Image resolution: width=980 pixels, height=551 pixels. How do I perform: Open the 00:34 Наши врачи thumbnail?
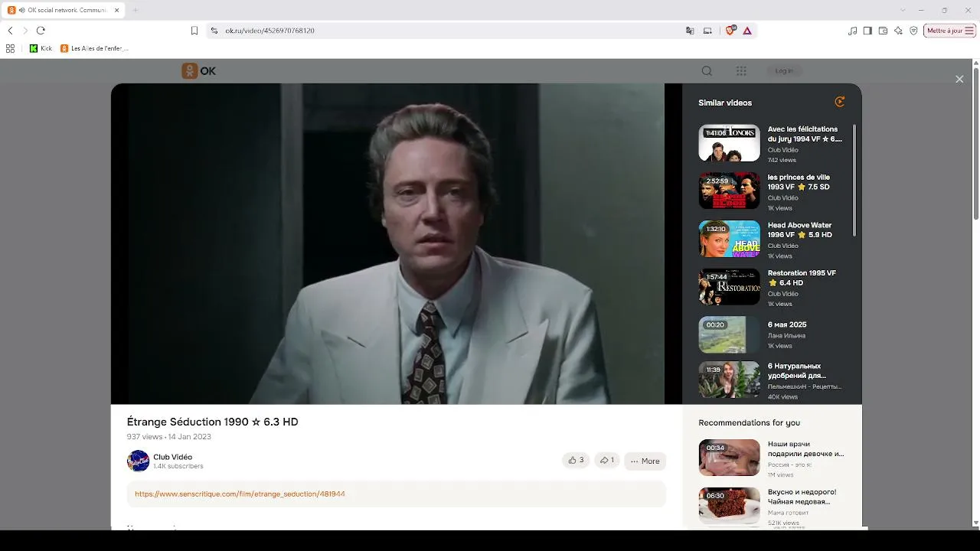(x=729, y=458)
